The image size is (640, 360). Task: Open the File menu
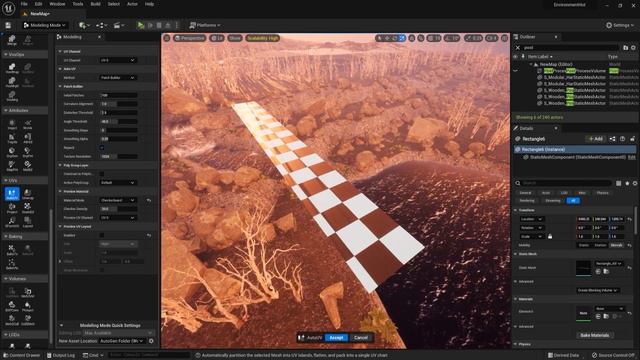24,4
